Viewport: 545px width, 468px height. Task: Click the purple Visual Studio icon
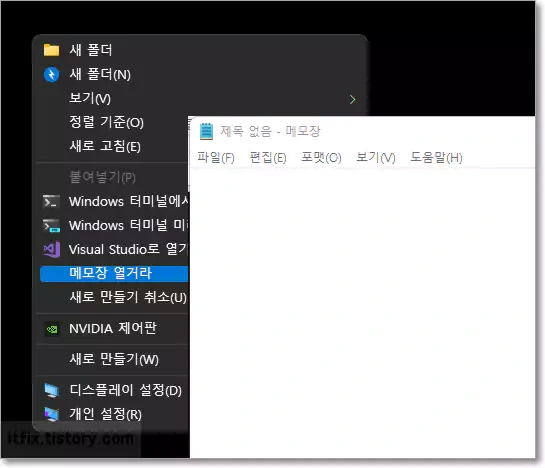(x=51, y=249)
